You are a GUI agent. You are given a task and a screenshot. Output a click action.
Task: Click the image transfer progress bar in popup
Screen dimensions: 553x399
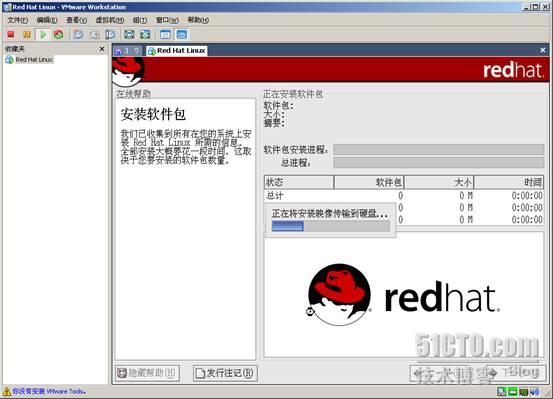(x=331, y=226)
